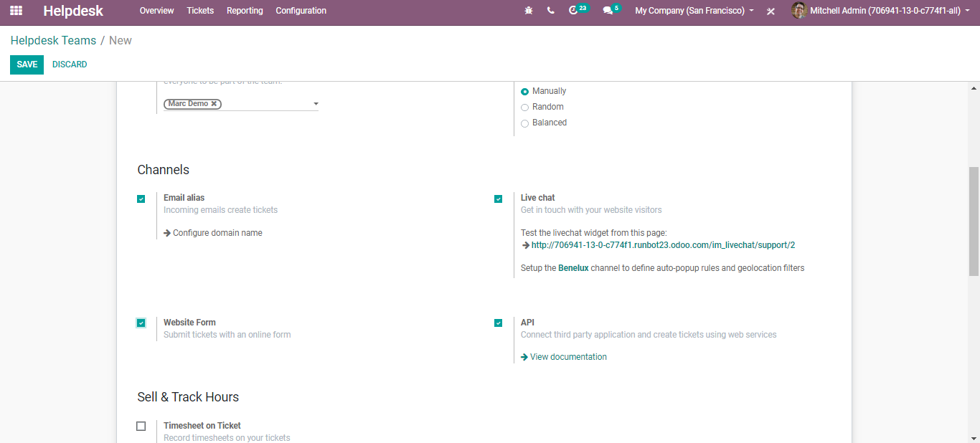Enable Timesheet on Ticket checkbox
This screenshot has width=980, height=443.
(x=141, y=427)
